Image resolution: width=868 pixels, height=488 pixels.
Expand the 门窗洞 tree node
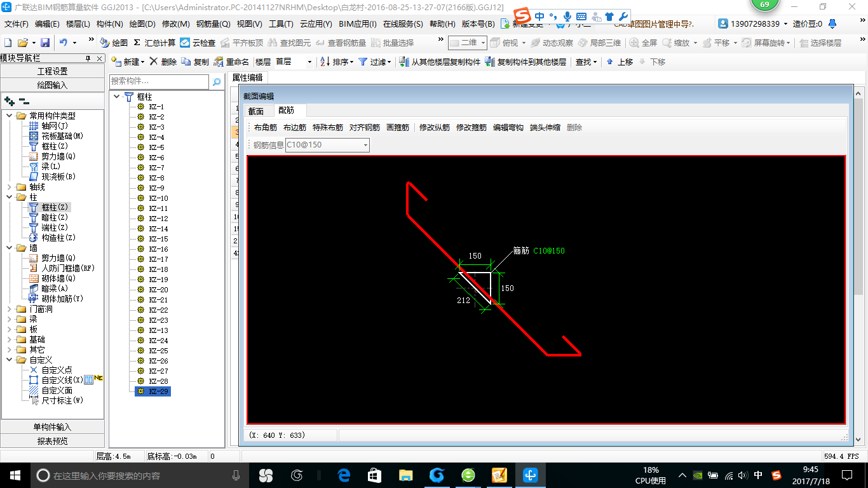(x=10, y=309)
